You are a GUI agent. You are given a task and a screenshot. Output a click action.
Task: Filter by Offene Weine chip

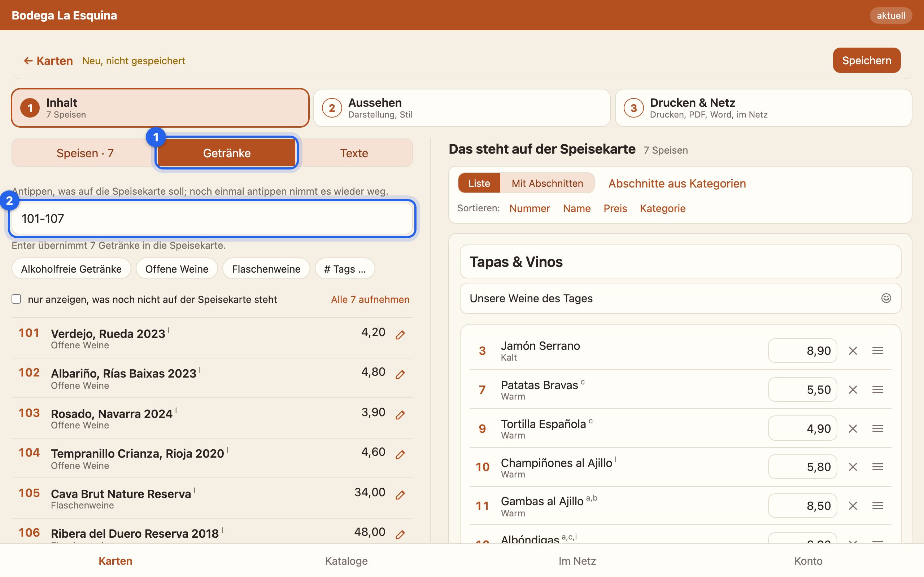[x=176, y=269]
